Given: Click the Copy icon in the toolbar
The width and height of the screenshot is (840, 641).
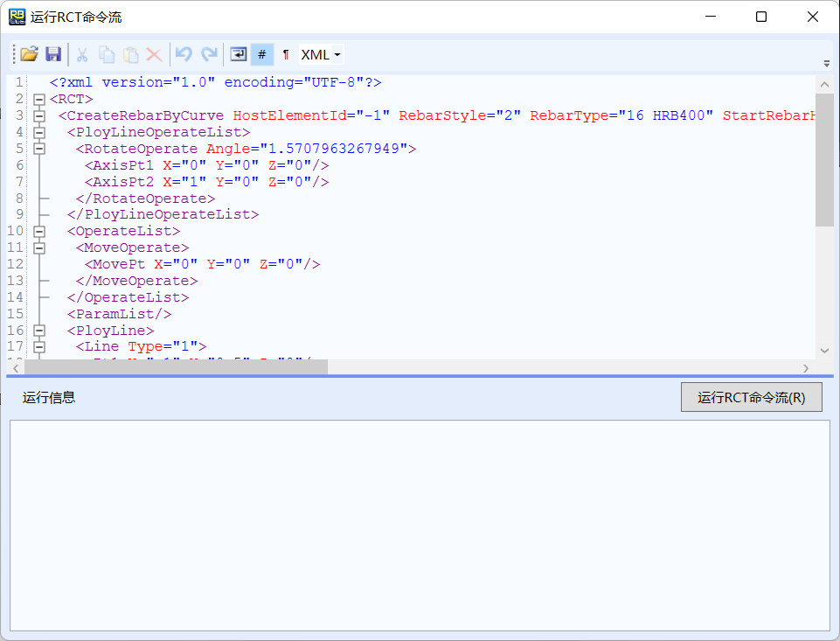Looking at the screenshot, I should coord(107,54).
